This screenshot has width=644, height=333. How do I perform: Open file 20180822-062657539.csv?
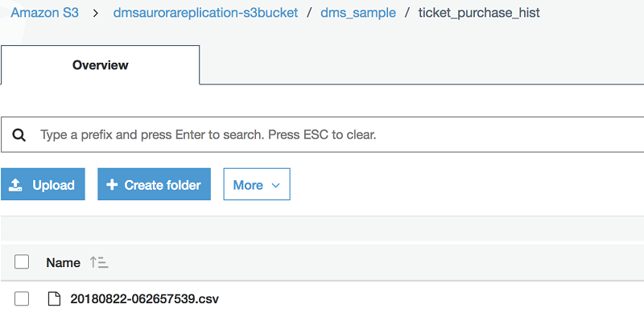pyautogui.click(x=144, y=299)
